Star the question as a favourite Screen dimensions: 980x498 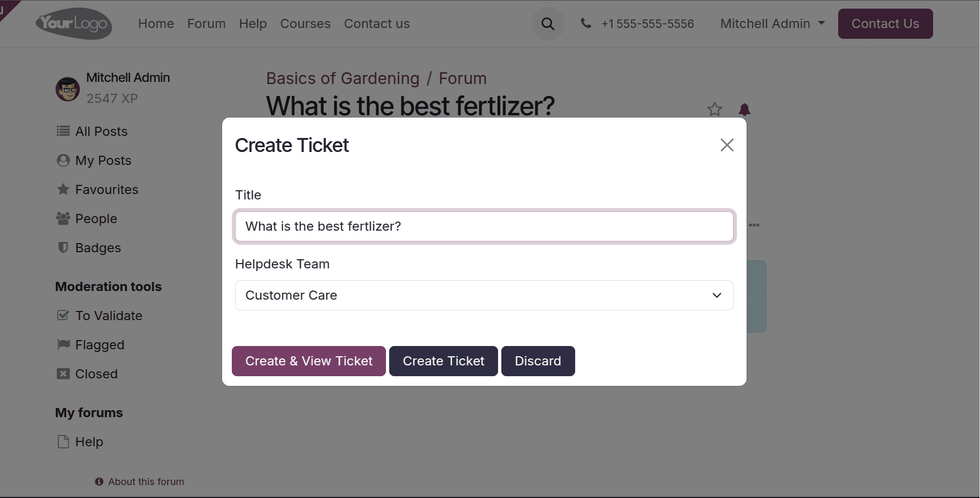tap(715, 109)
